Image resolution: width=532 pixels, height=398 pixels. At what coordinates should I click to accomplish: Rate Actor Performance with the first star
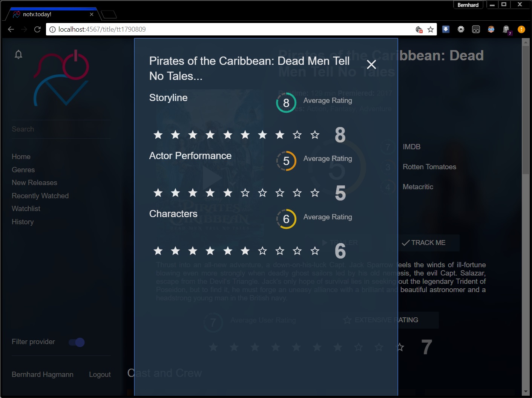coord(158,193)
